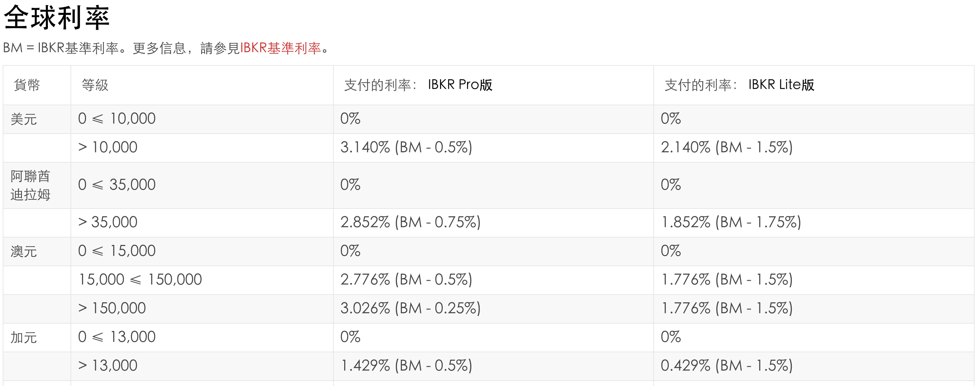Click the 3.140% (BM - 0.5%) rate cell
980x386 pixels.
coord(406,147)
